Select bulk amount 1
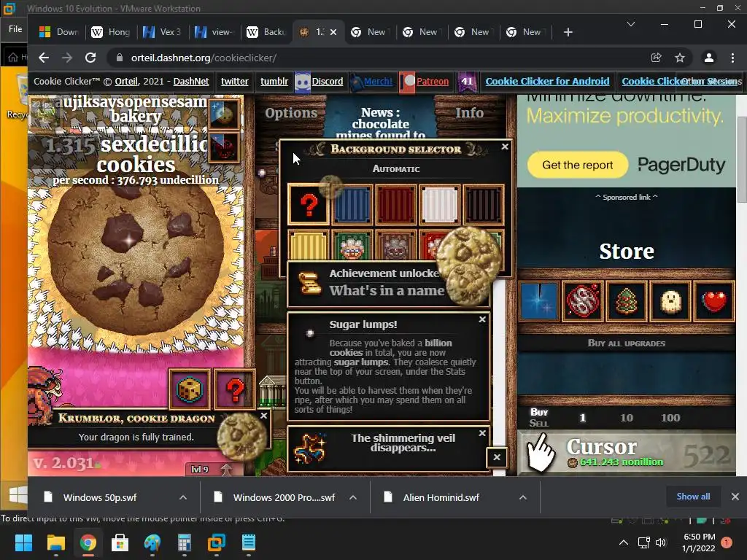 click(582, 418)
